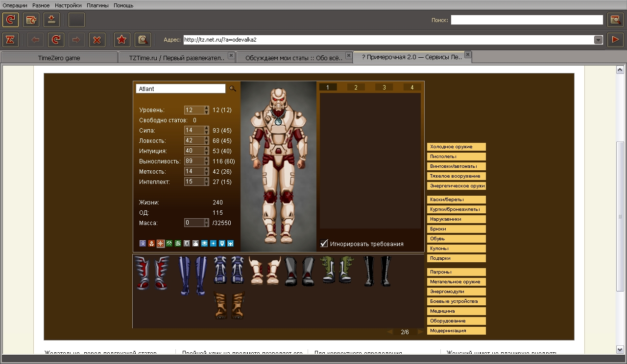Click the search button right of Поиск field
Image resolution: width=627 pixels, height=364 pixels.
615,20
